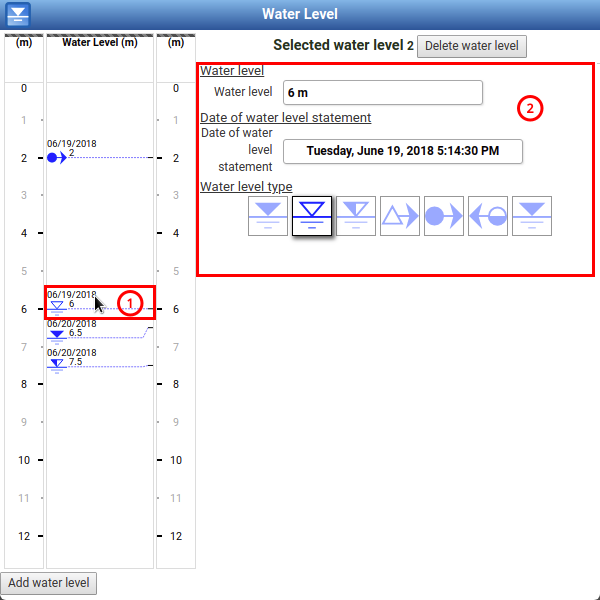The image size is (600, 600).
Task: Select the outlined-triangle water level type
Action: point(312,216)
